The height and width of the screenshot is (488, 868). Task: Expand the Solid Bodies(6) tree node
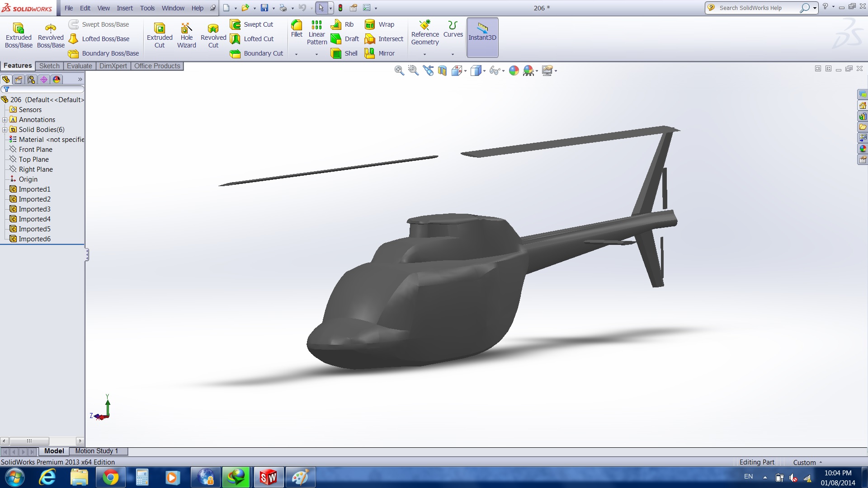pyautogui.click(x=5, y=130)
